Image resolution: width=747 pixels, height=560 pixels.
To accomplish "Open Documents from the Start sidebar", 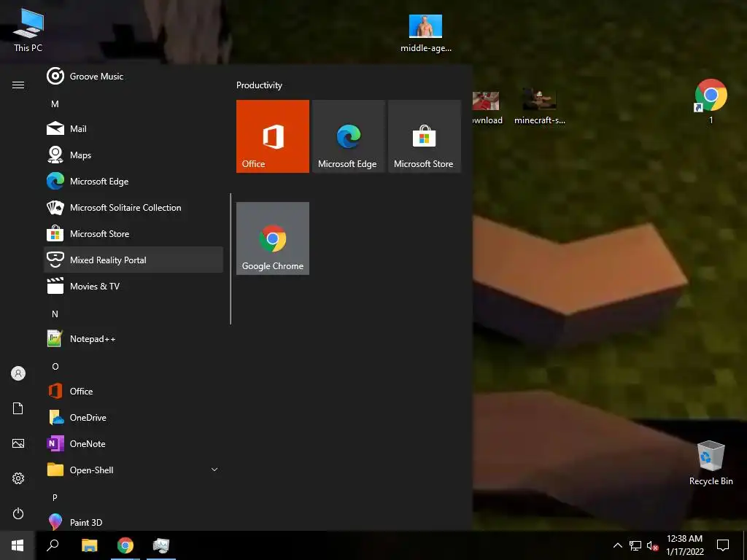I will tap(18, 408).
